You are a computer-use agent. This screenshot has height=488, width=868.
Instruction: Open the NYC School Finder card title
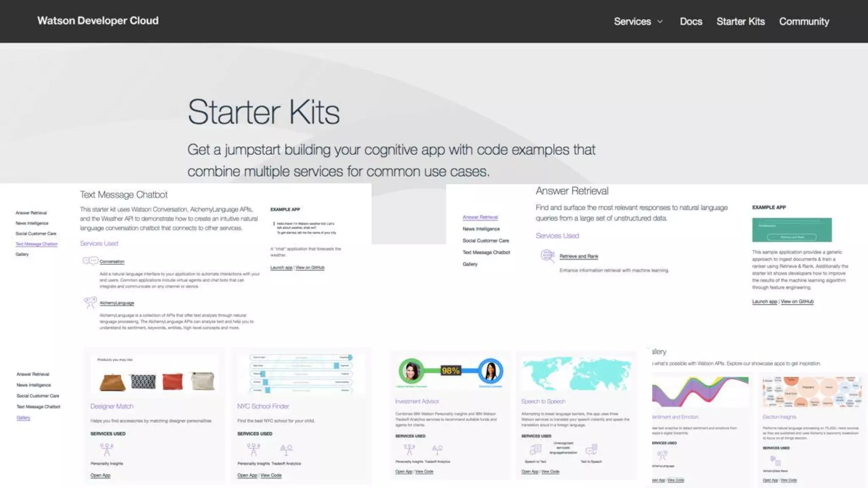tap(263, 406)
